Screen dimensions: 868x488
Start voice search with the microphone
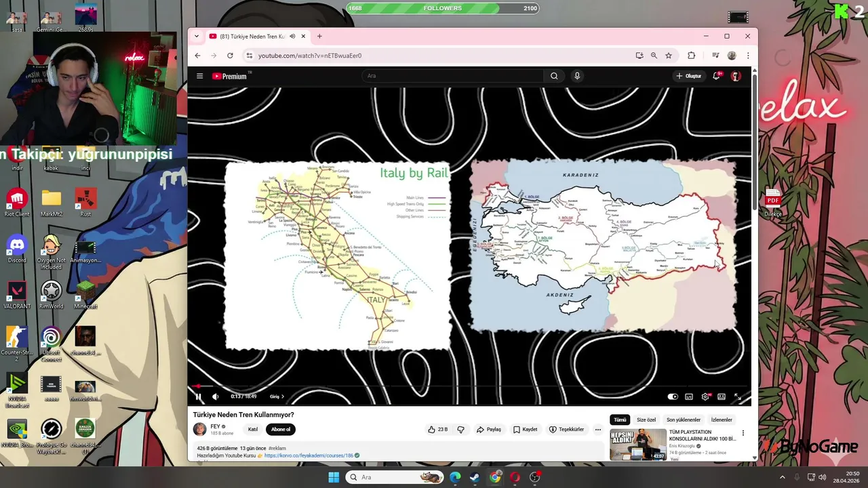(x=577, y=76)
